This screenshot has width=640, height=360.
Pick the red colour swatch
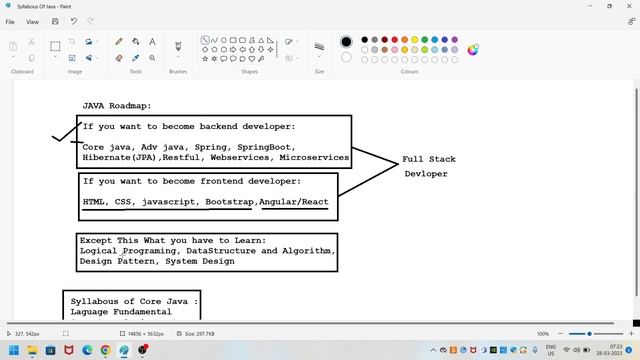click(x=395, y=40)
